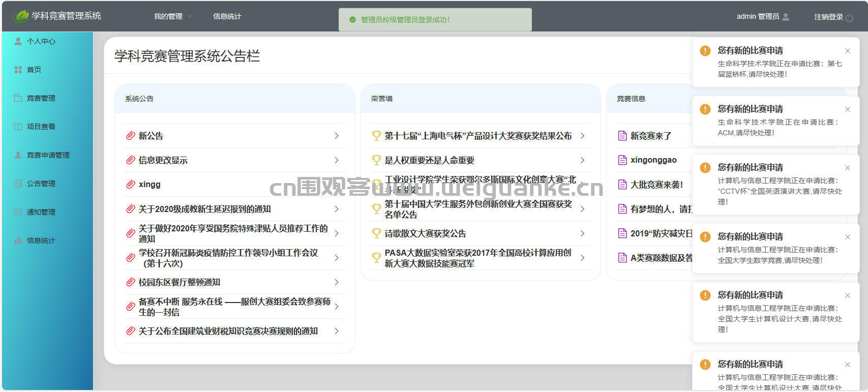The height and width of the screenshot is (392, 868).
Task: Click the warning icon on 蓝桥杯 notification
Action: [705, 51]
